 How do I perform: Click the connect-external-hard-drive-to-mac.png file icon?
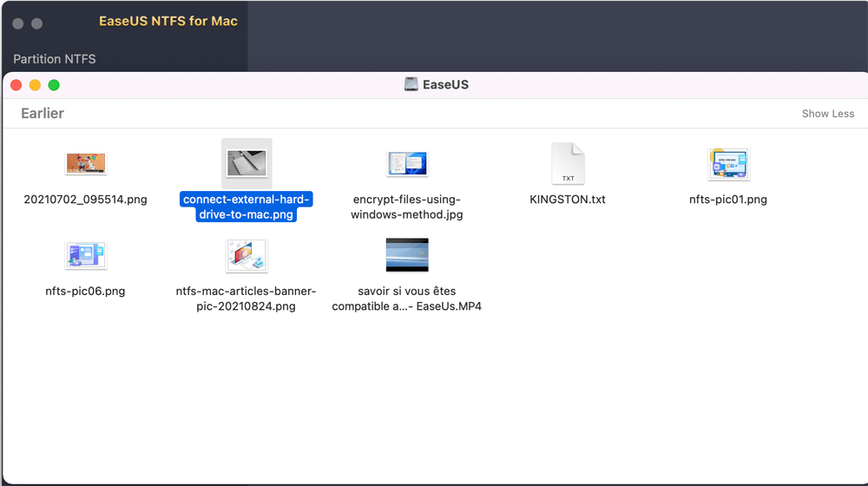[x=247, y=163]
